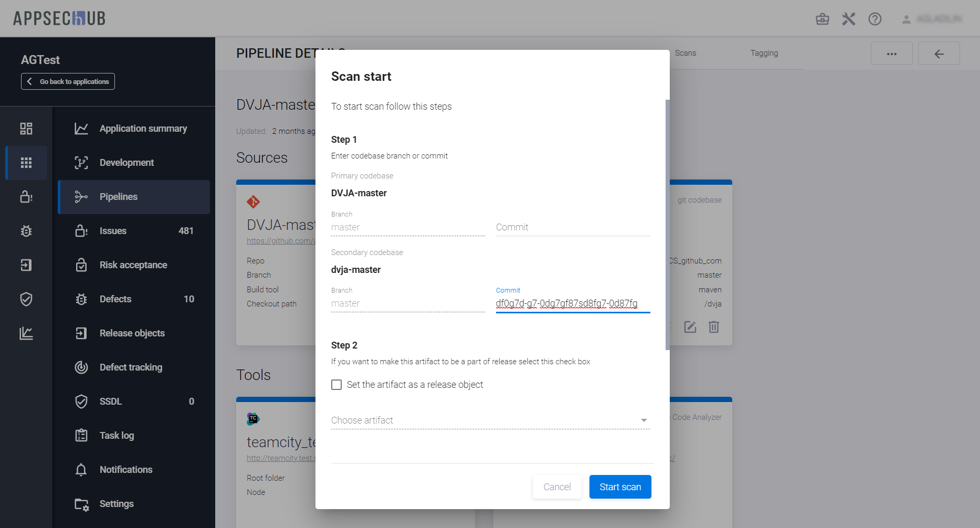Viewport: 980px width, 528px height.
Task: Open the chart icon in left rail
Action: pyautogui.click(x=26, y=333)
